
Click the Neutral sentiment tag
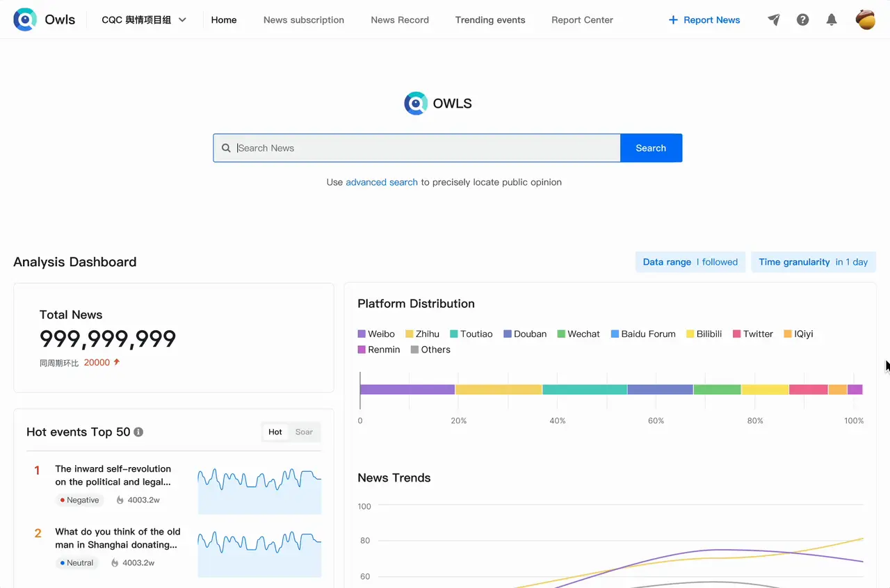pos(76,563)
